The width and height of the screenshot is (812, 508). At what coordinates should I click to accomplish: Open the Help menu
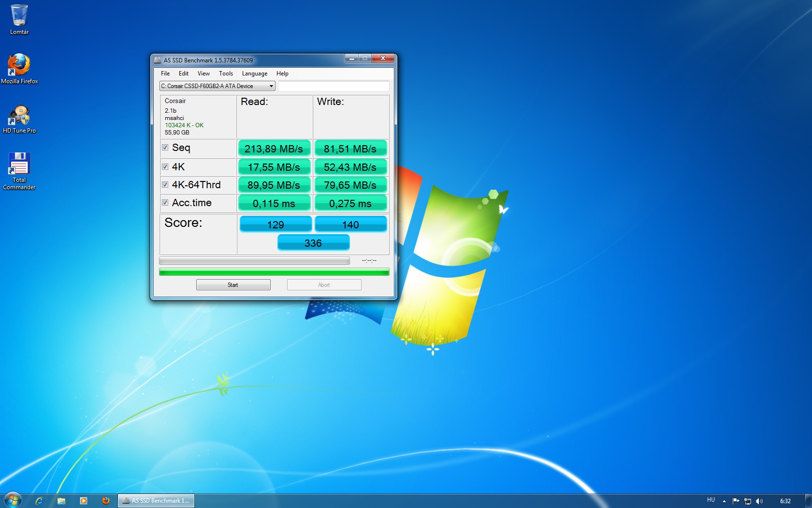[x=282, y=74]
